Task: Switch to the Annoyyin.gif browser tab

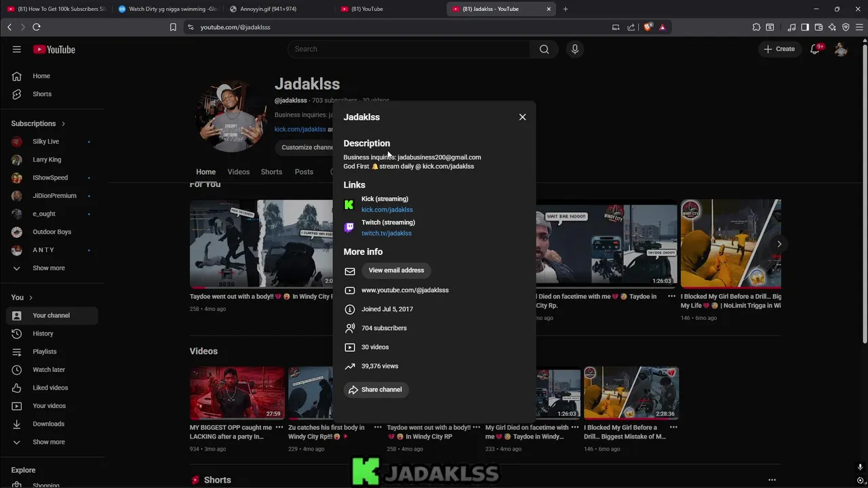Action: [277, 9]
